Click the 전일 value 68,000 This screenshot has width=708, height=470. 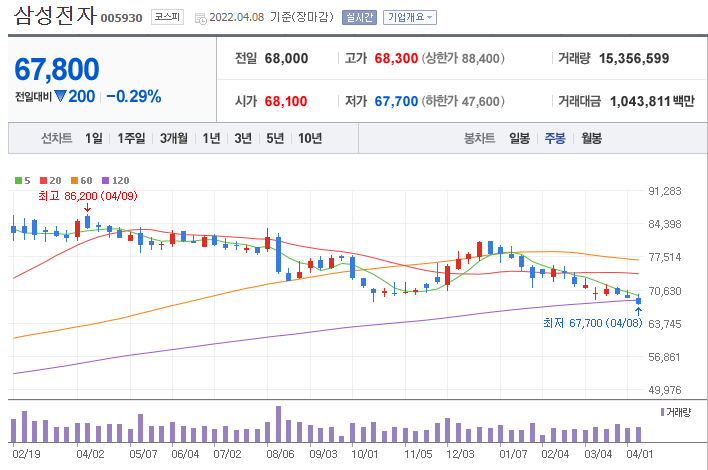click(x=286, y=59)
